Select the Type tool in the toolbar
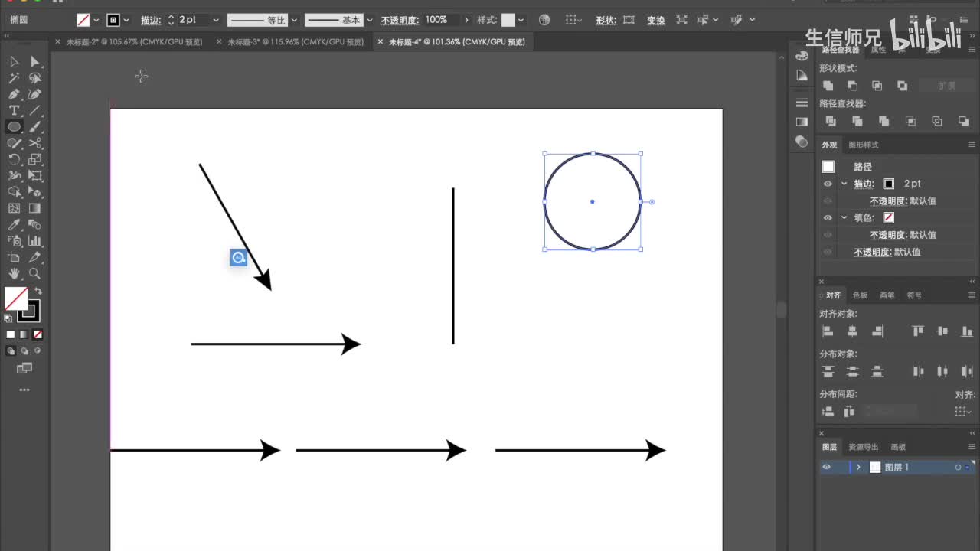Viewport: 980px width, 551px height. point(14,110)
